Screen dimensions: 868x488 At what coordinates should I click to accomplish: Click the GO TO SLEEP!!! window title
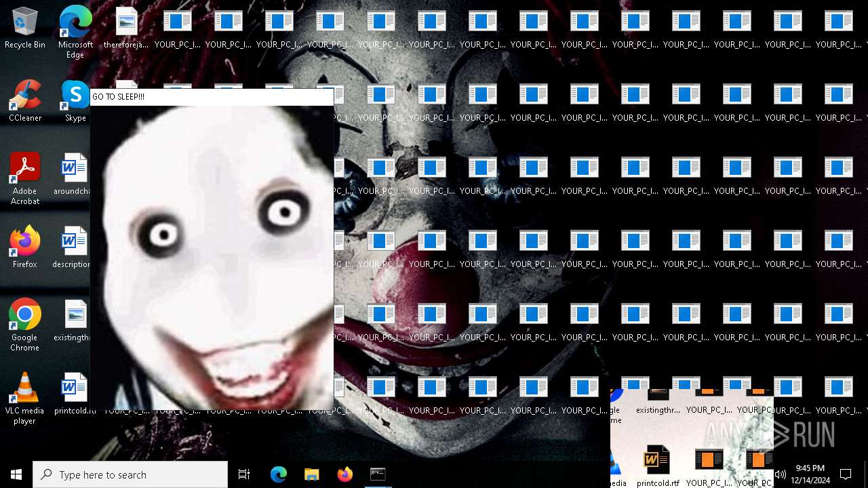[x=118, y=97]
